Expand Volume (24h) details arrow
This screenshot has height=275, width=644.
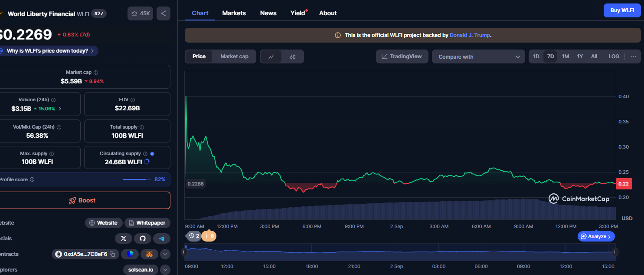coord(60,109)
